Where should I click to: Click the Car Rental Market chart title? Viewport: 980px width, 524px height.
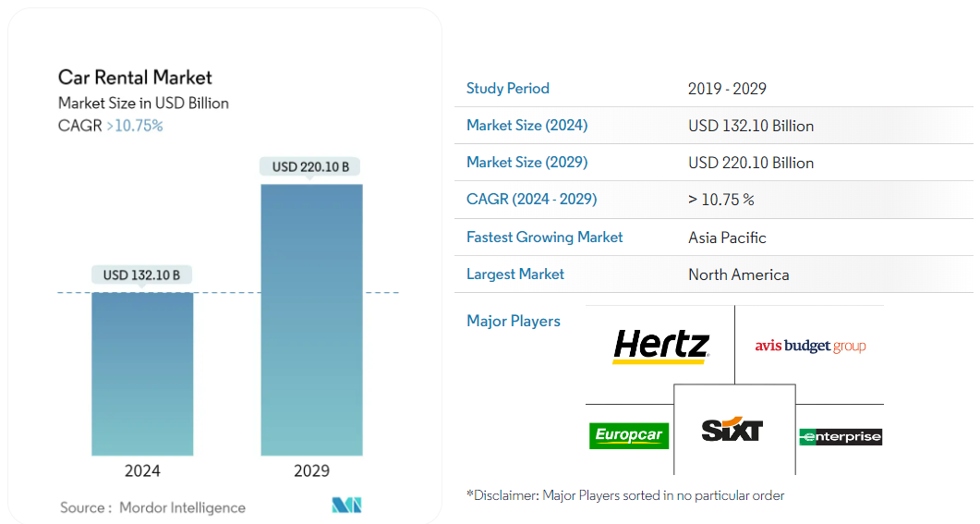(135, 78)
